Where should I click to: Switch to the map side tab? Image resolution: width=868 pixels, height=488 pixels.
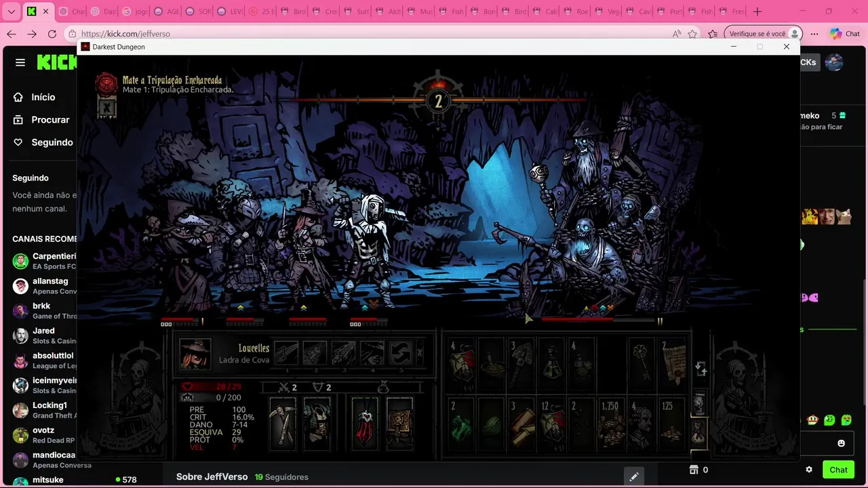699,404
